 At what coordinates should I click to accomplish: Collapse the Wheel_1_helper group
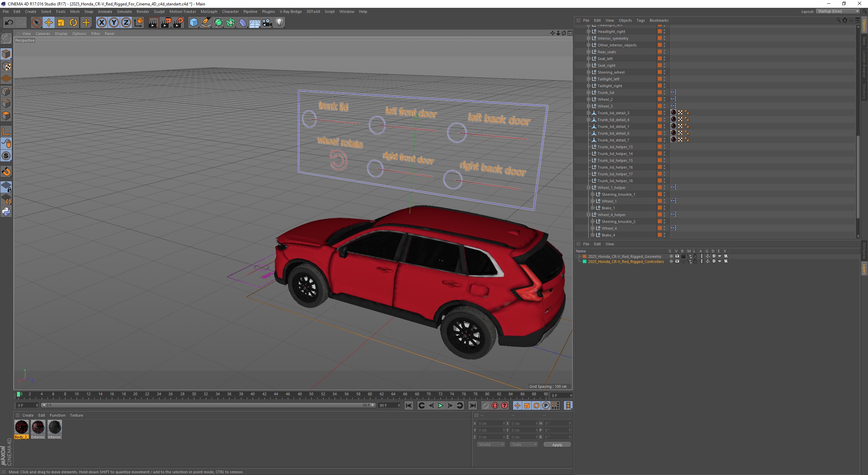tap(589, 188)
